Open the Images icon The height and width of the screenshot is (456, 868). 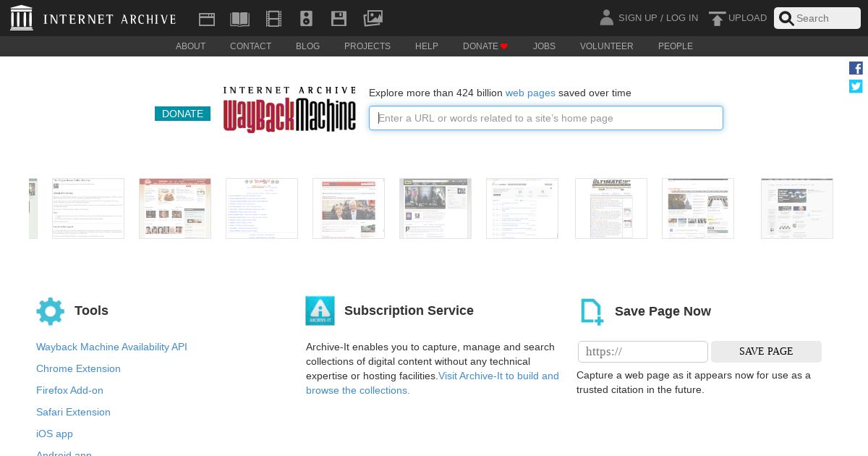point(373,18)
